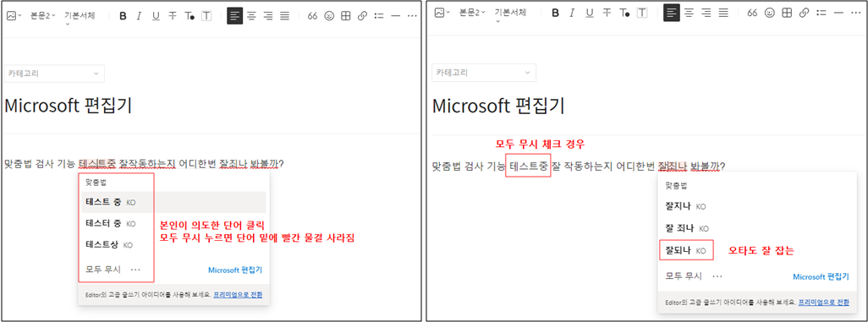The width and height of the screenshot is (868, 322).
Task: Click 모두 무시 in the left spelling popup
Action: point(103,270)
